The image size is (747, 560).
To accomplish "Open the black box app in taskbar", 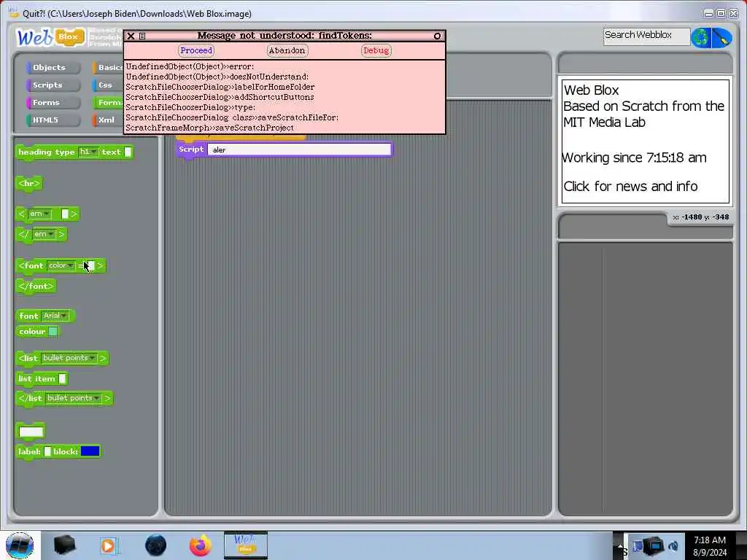I will tap(64, 545).
